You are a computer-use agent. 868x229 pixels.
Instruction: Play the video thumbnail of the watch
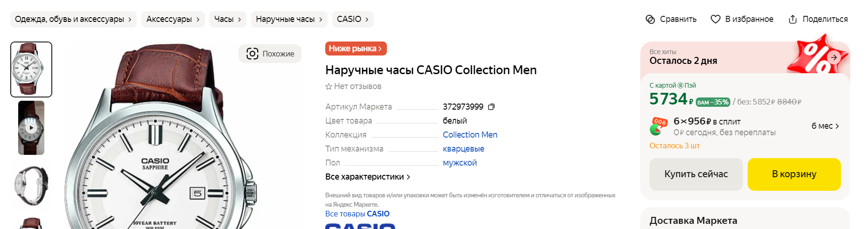click(31, 128)
